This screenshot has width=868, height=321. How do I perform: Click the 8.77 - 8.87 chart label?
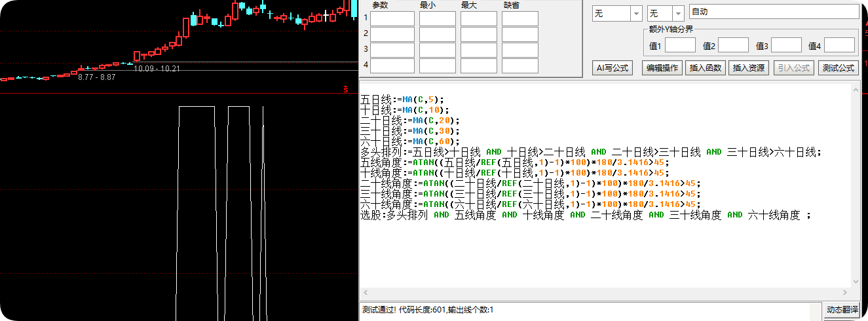(96, 77)
